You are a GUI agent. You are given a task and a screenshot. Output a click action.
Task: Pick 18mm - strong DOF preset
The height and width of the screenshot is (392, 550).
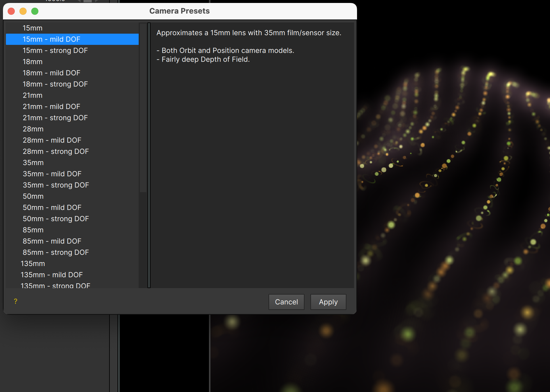click(72, 84)
